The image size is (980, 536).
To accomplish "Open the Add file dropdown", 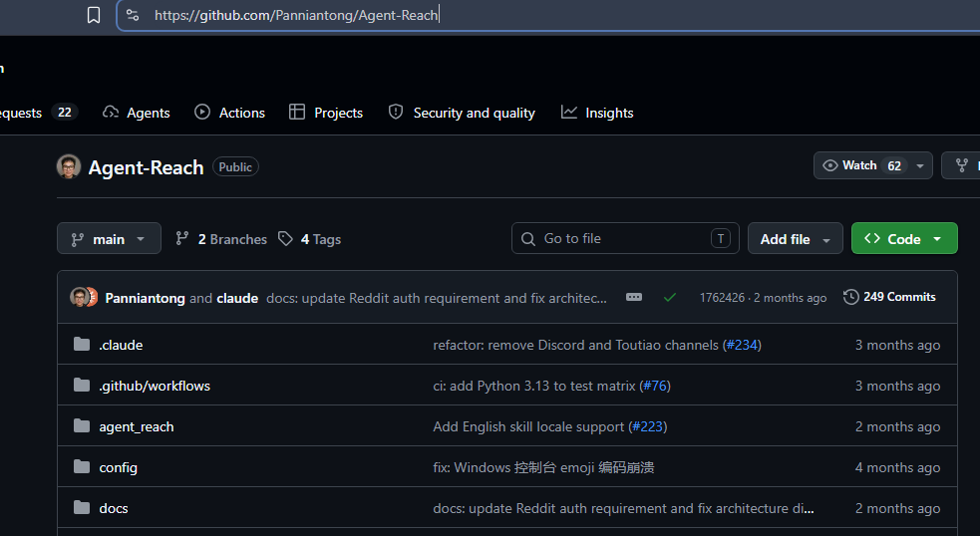I will click(x=795, y=239).
